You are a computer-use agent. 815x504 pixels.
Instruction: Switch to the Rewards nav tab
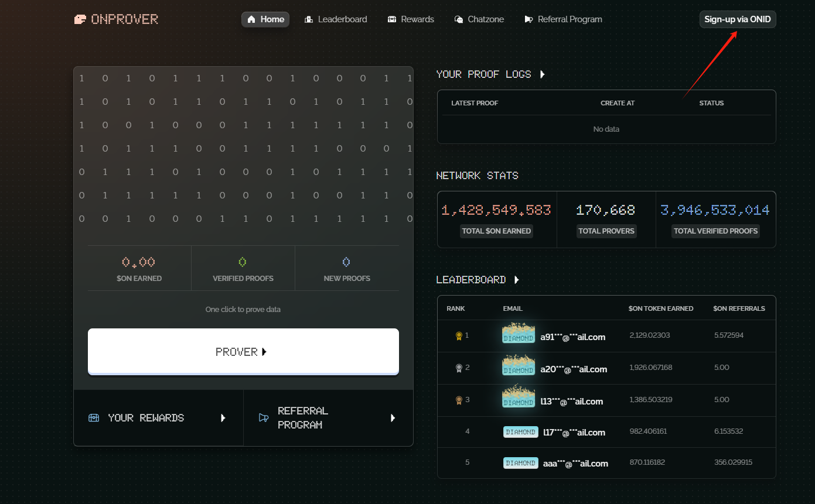(411, 19)
